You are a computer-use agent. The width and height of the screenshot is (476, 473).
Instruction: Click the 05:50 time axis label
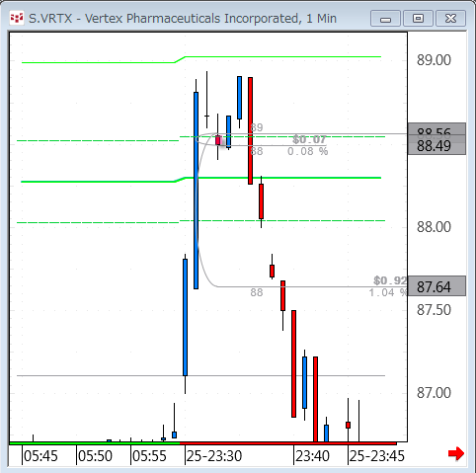95,456
